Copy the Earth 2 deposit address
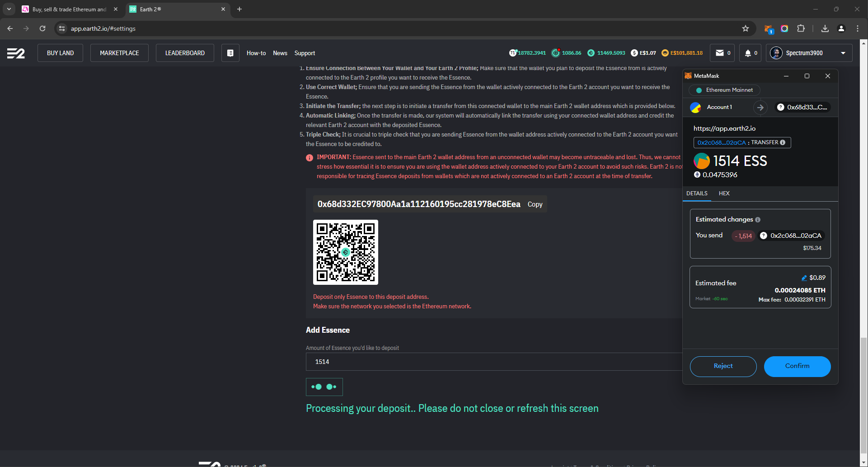The width and height of the screenshot is (868, 467). [x=535, y=204]
